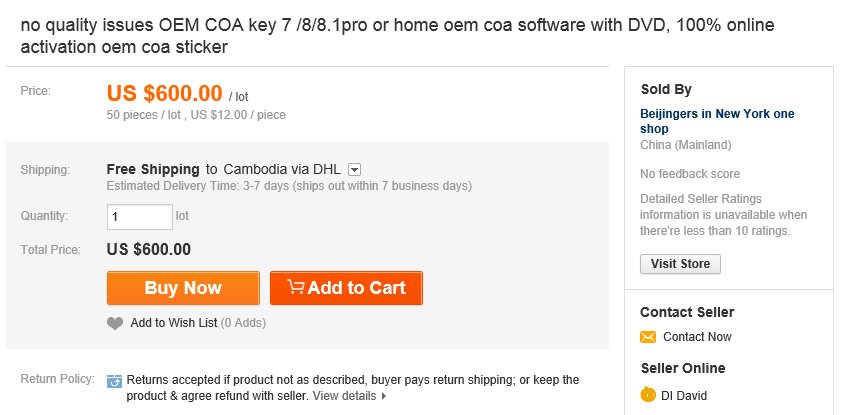
Task: Focus the Quantity input field
Action: 139,216
